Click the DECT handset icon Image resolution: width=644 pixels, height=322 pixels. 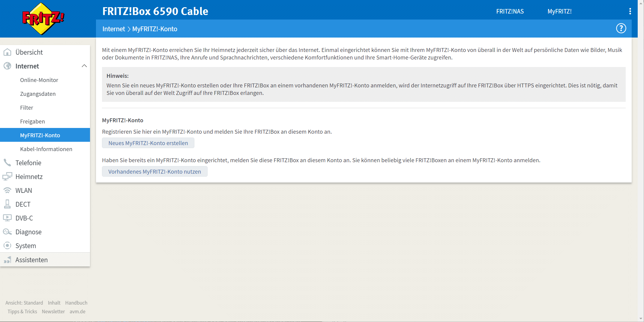click(7, 204)
